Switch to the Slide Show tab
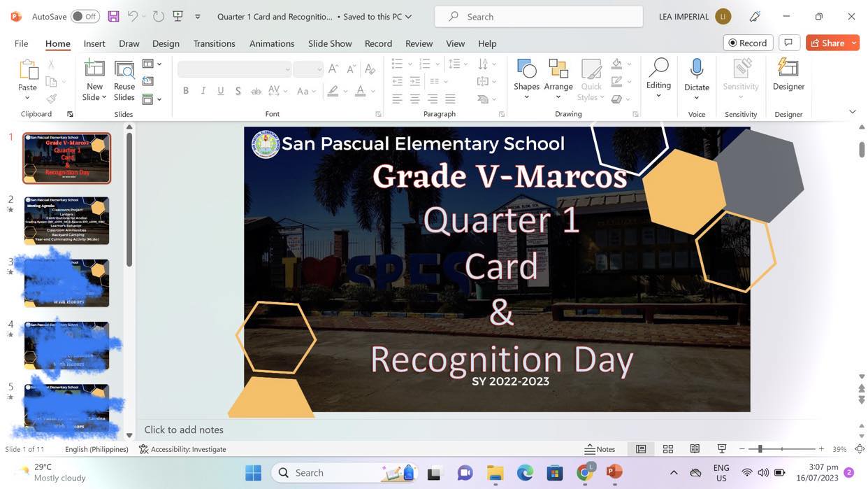The height and width of the screenshot is (489, 868). (x=330, y=43)
